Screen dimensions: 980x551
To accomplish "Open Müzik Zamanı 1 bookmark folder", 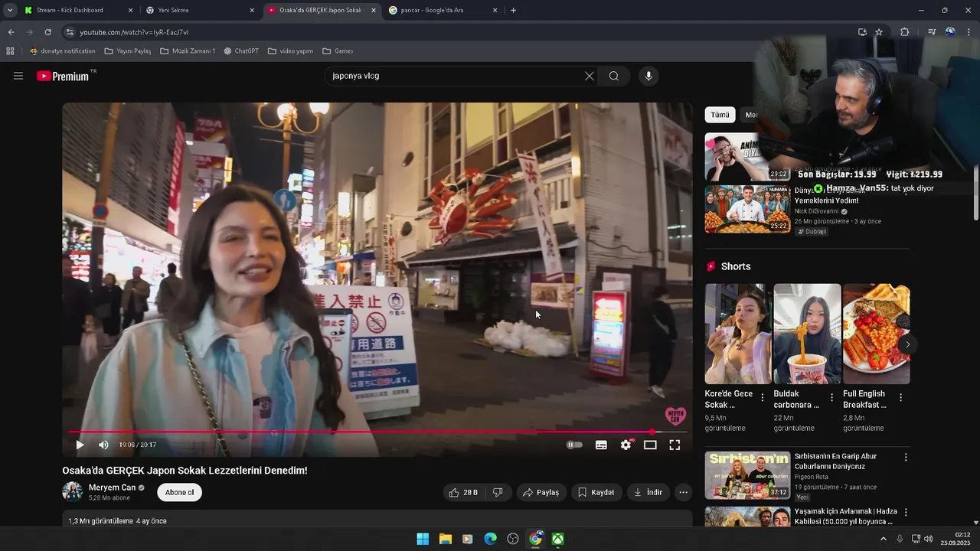I will click(188, 51).
